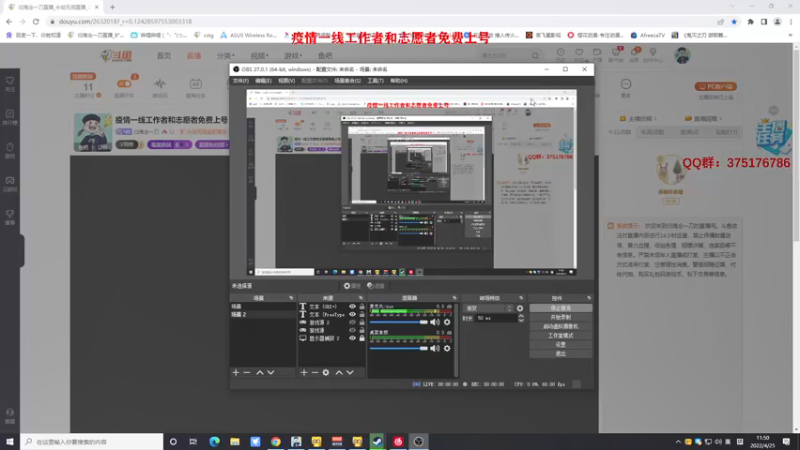800x450 pixels.
Task: Pop out the audio mixer dock panel
Action: (454, 298)
